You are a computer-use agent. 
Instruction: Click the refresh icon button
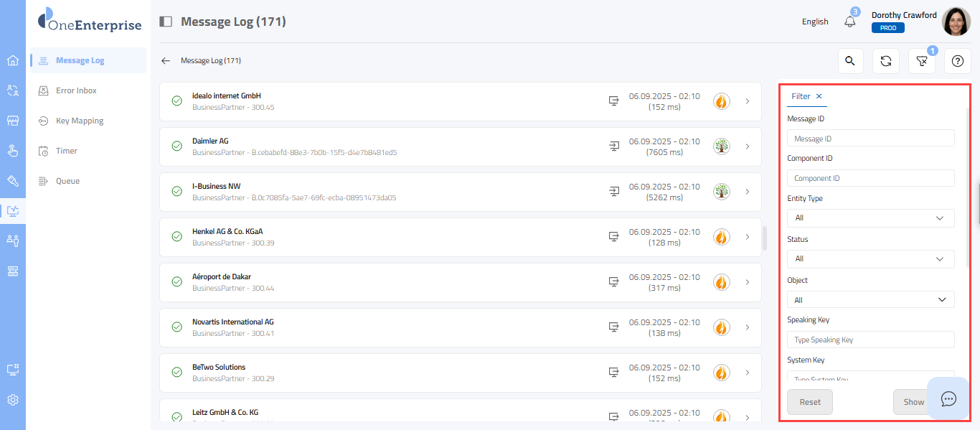coord(886,61)
